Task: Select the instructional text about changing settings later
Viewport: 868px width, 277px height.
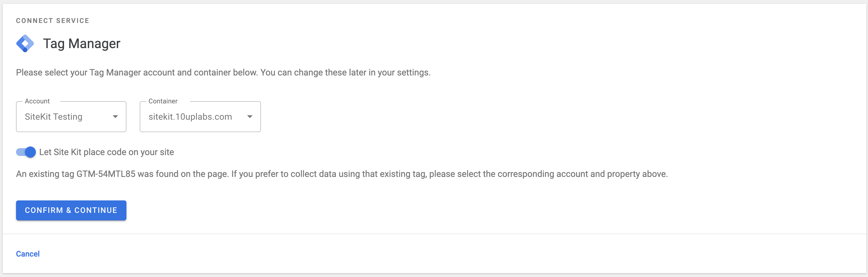Action: click(x=223, y=72)
